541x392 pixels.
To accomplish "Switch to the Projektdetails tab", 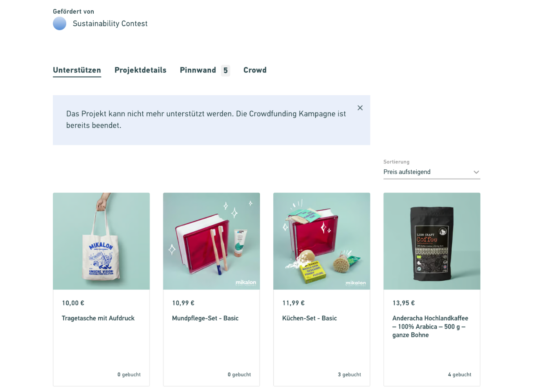I will tap(140, 70).
